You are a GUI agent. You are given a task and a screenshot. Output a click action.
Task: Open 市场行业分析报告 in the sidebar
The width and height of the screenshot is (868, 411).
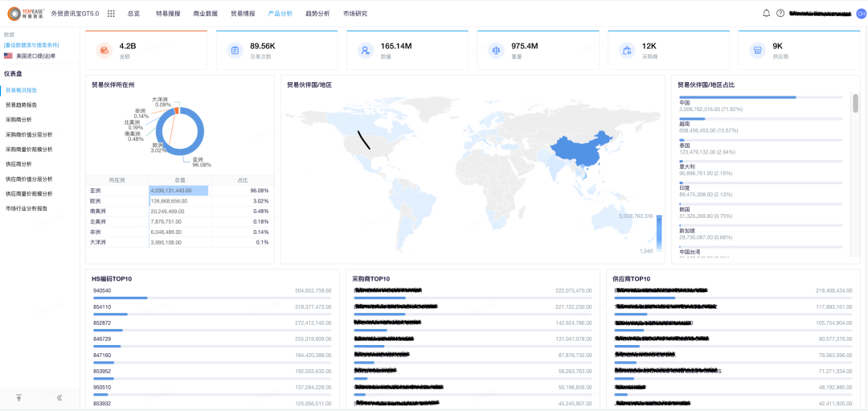pyautogui.click(x=26, y=209)
